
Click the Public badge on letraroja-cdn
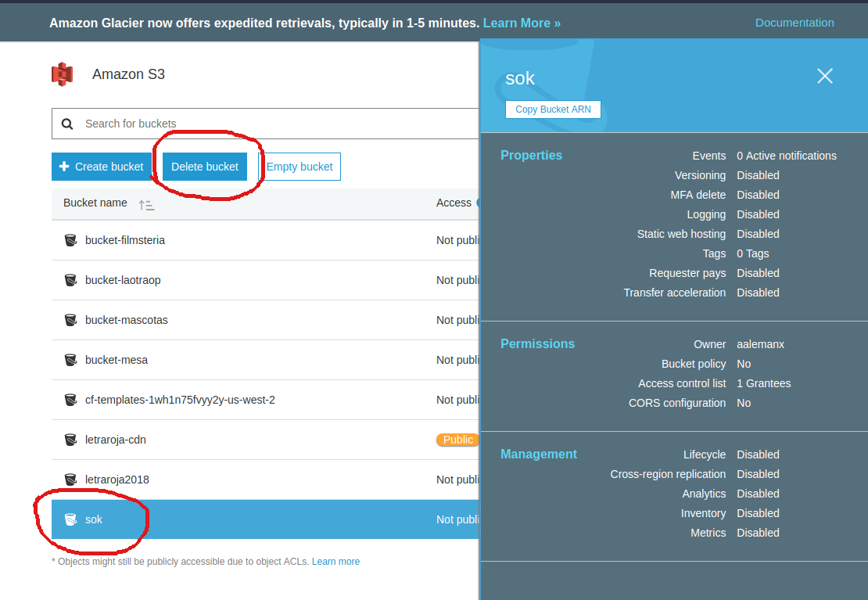click(x=457, y=440)
